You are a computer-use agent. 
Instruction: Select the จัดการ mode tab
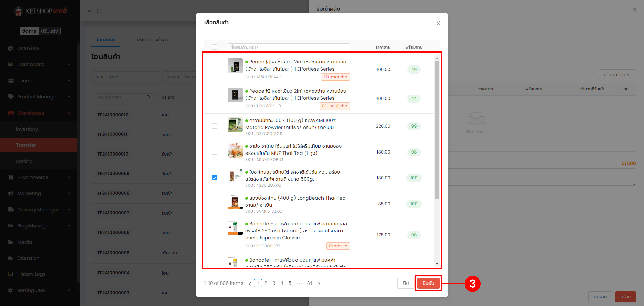29,31
